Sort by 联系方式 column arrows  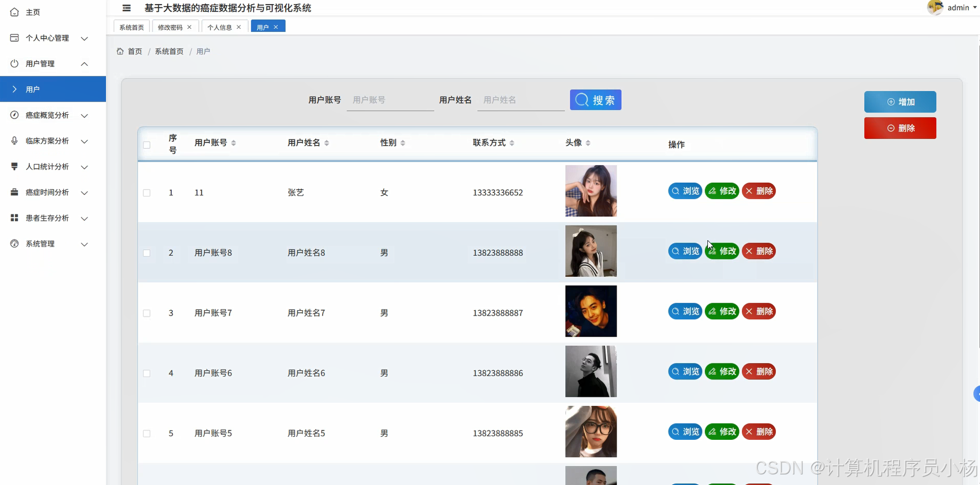tap(512, 143)
